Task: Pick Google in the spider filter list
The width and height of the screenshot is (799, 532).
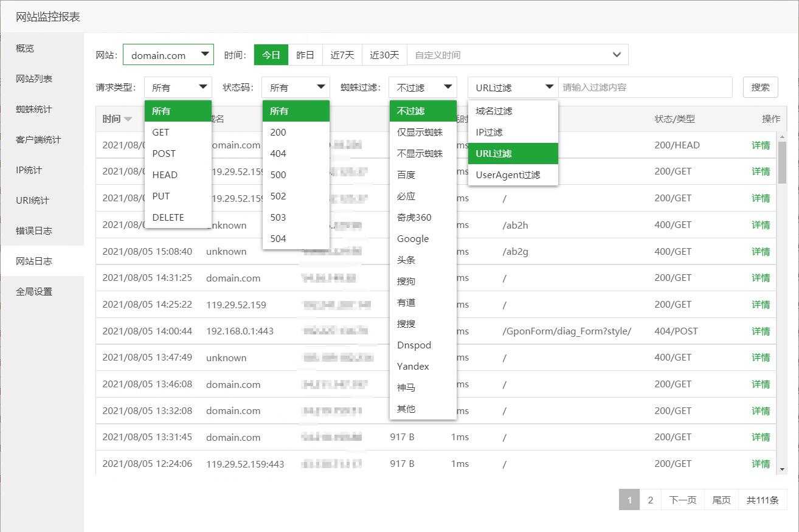Action: click(423, 239)
